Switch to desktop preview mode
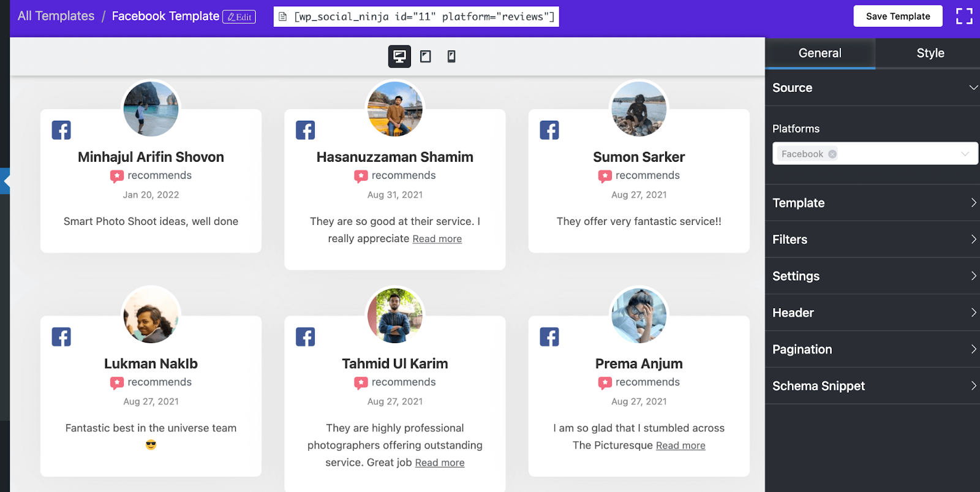Screen dimensions: 980x492 click(x=399, y=56)
